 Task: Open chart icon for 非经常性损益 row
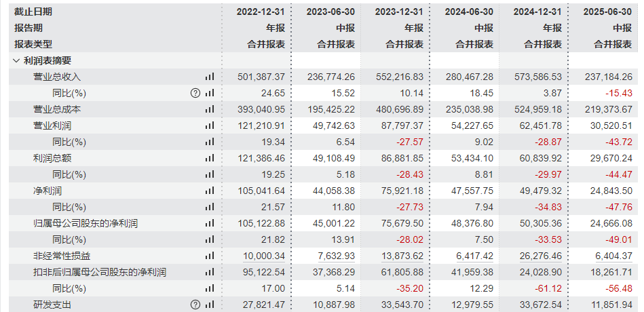209,256
